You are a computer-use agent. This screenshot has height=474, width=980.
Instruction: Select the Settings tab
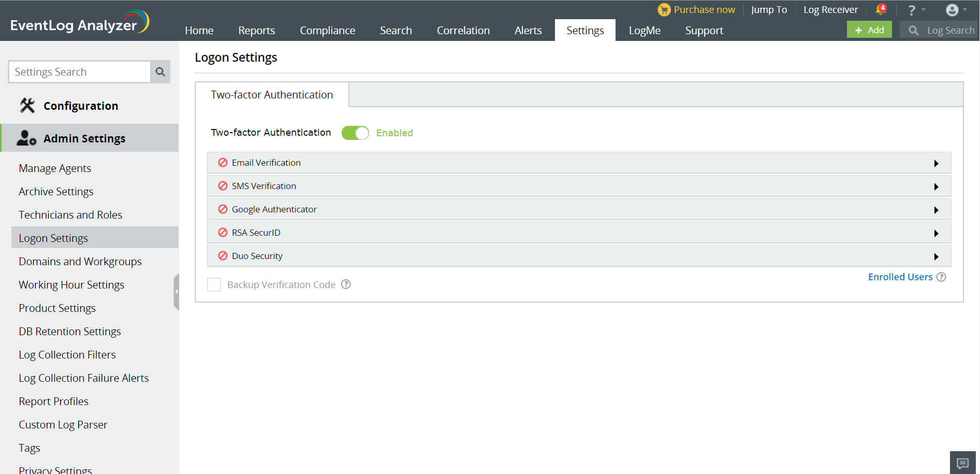pos(585,31)
